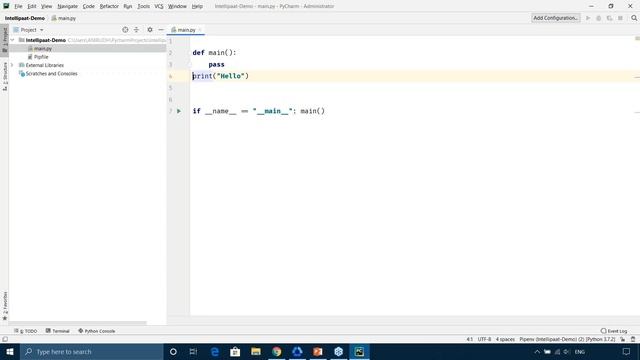Image resolution: width=640 pixels, height=360 pixels.
Task: Open Microsoft Store from taskbar
Action: [235, 351]
